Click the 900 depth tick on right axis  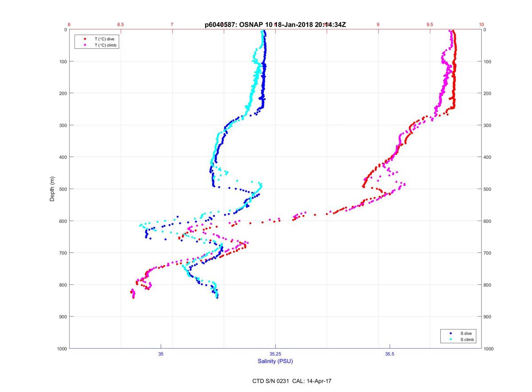pos(487,317)
